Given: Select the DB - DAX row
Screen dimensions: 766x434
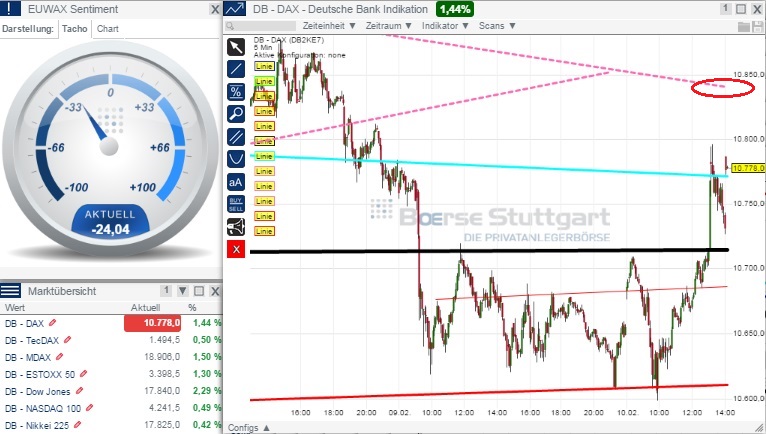Looking at the screenshot, I should click(x=111, y=323).
